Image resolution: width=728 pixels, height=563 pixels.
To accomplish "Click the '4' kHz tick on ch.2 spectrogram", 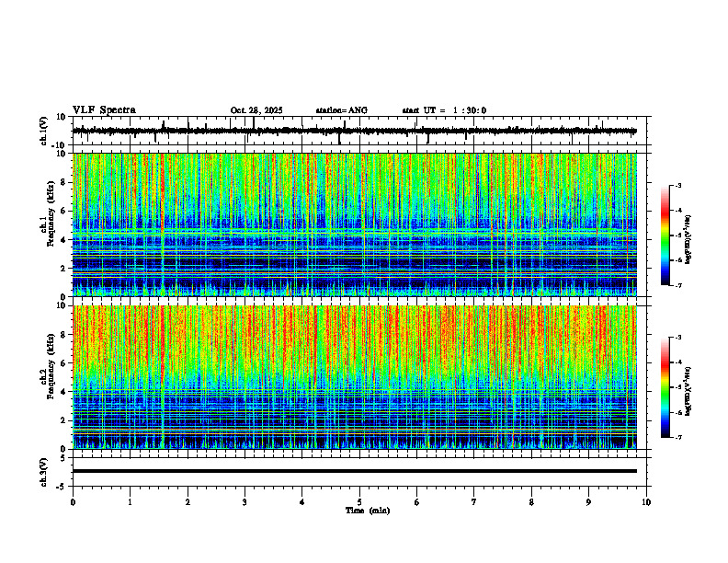I will [x=63, y=392].
